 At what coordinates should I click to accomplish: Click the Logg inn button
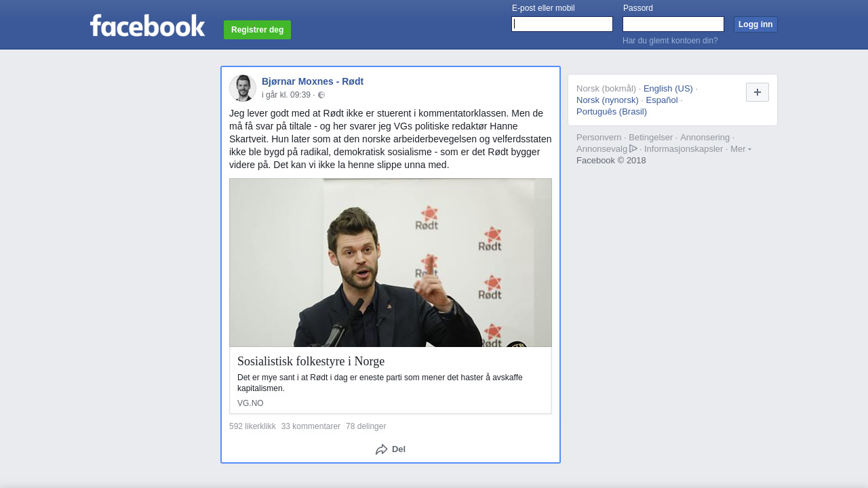(755, 24)
